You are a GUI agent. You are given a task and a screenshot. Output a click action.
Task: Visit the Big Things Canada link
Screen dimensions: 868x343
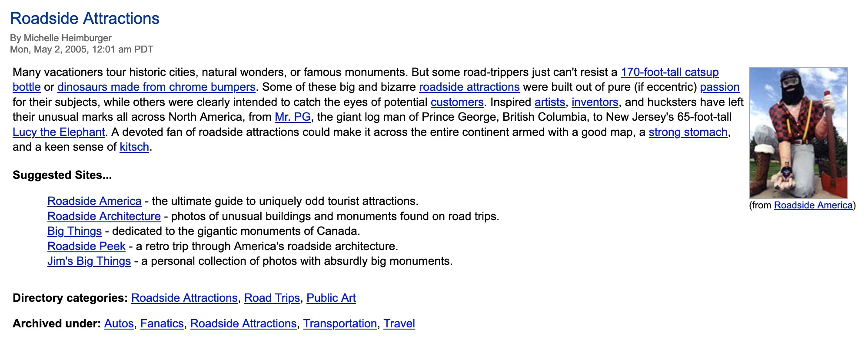74,231
